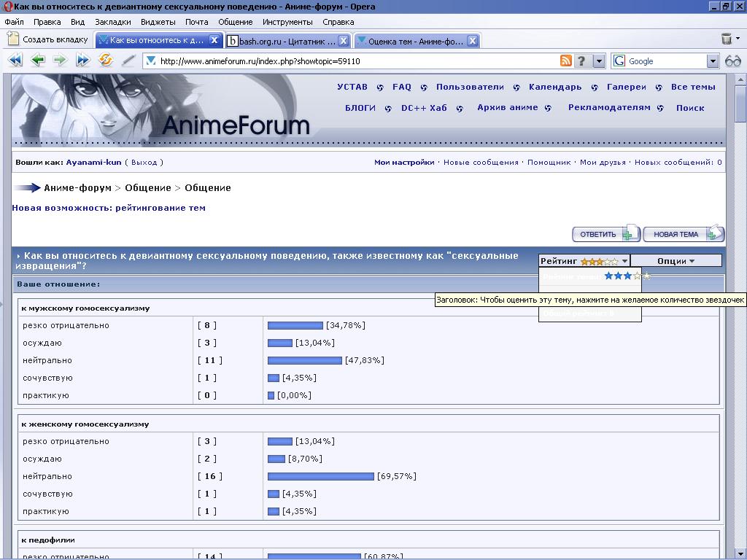Click the swirl icon after УСТАВ
Image resolution: width=747 pixels, height=560 pixels.
point(379,87)
